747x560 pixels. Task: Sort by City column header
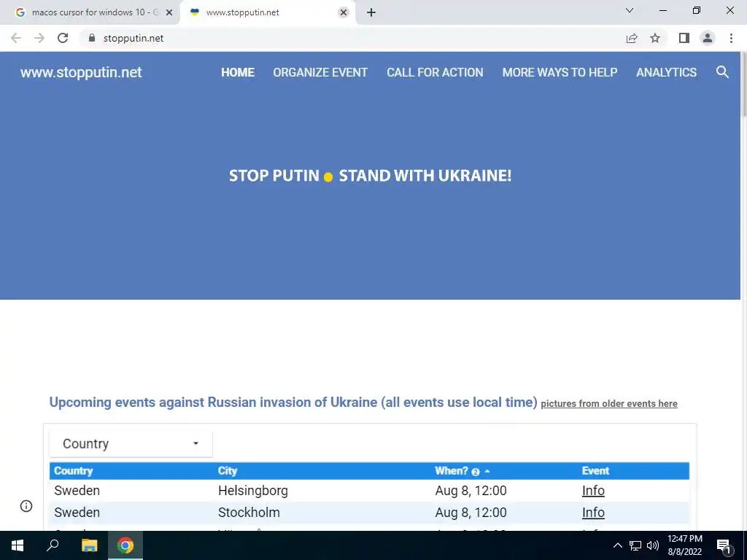coord(228,471)
